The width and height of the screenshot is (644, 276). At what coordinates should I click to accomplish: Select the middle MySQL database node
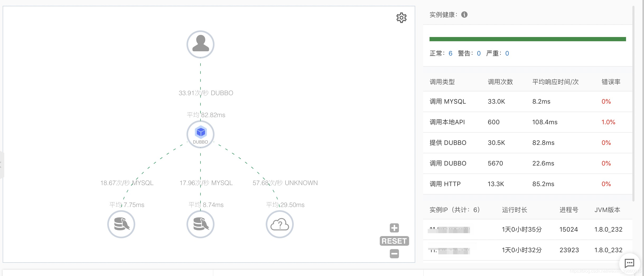200,224
